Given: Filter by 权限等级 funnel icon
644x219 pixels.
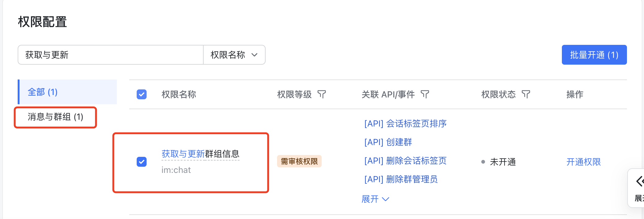Looking at the screenshot, I should click(322, 94).
